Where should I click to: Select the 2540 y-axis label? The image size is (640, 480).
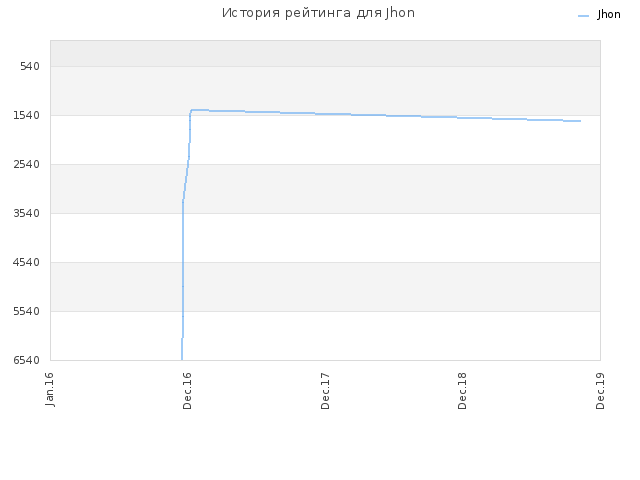tap(27, 164)
